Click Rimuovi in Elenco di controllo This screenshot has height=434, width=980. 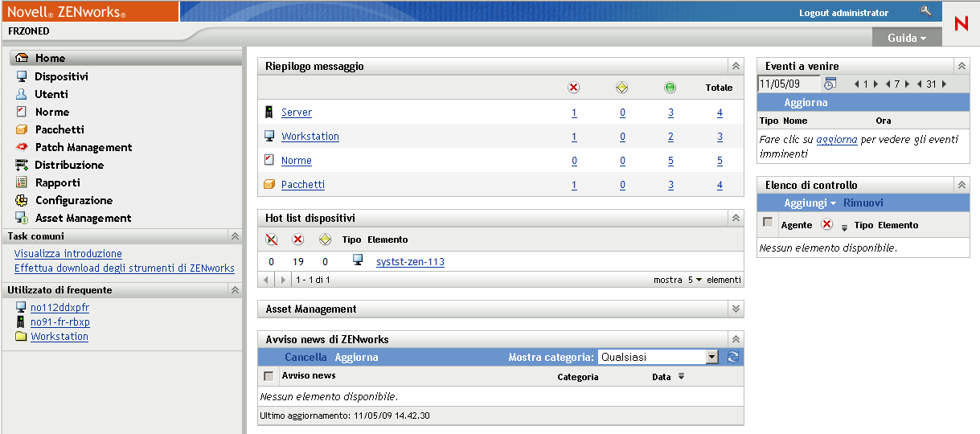863,203
